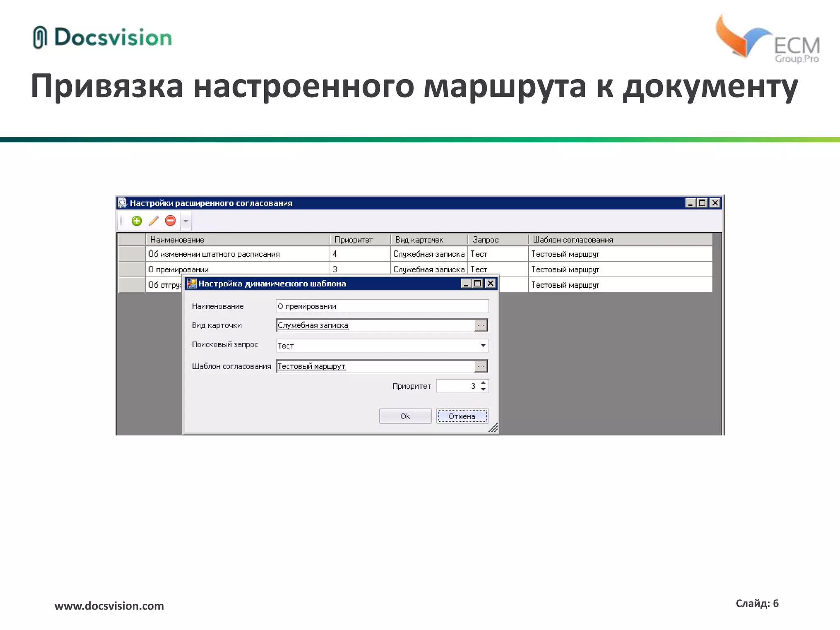Sort by the Наименование column header

[238, 240]
